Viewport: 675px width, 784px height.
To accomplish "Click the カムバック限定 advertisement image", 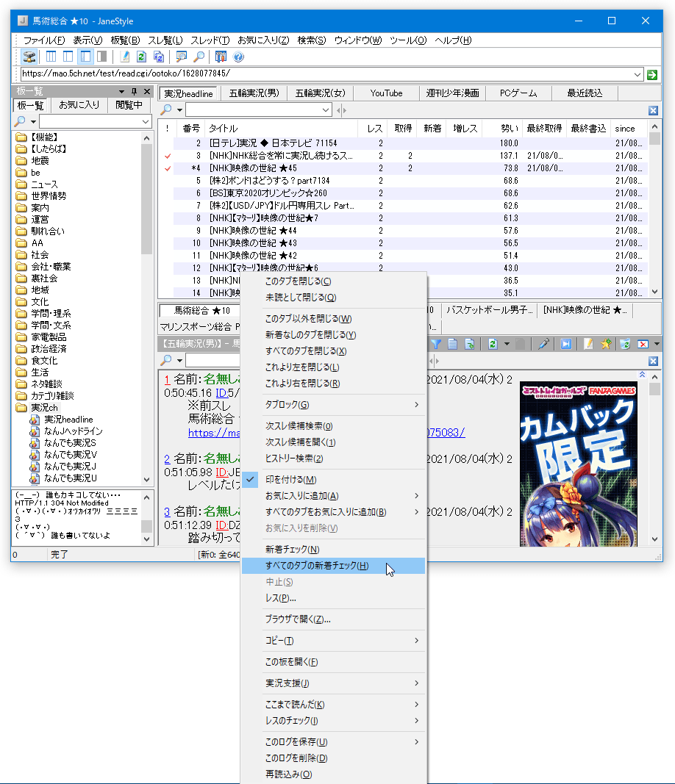I will coord(579,464).
